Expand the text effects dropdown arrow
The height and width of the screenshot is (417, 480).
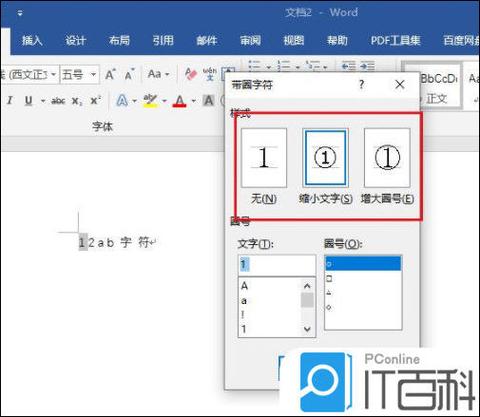point(134,101)
